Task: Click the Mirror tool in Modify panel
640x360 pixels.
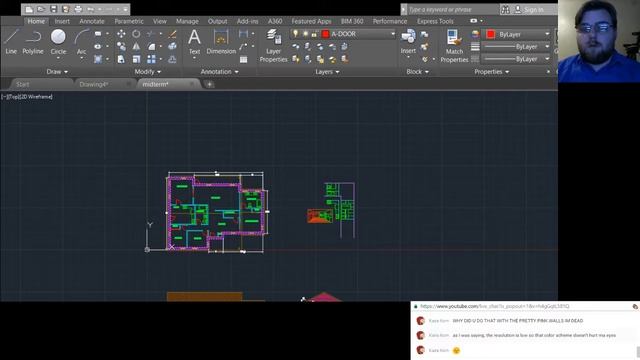Action: 136,47
